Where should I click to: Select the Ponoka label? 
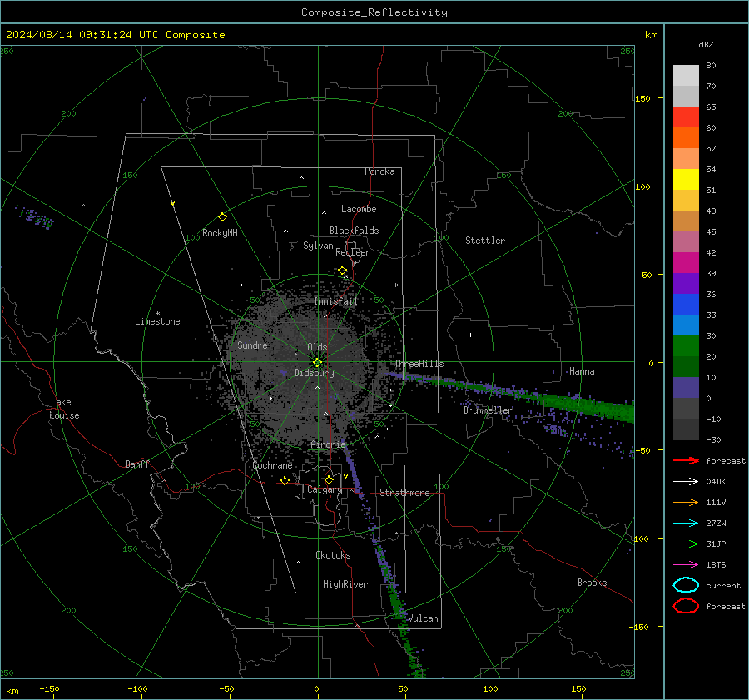379,171
